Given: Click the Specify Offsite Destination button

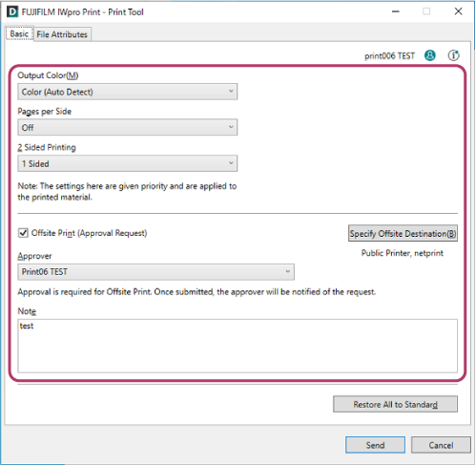Looking at the screenshot, I should pos(403,233).
